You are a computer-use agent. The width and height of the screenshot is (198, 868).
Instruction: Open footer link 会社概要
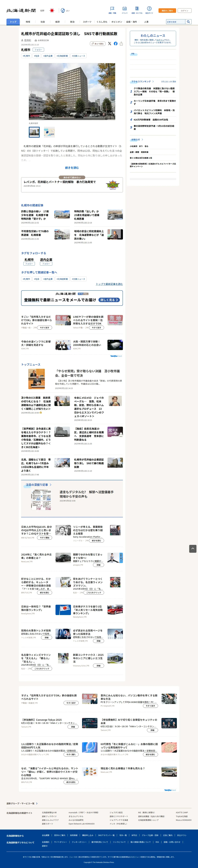point(46,835)
